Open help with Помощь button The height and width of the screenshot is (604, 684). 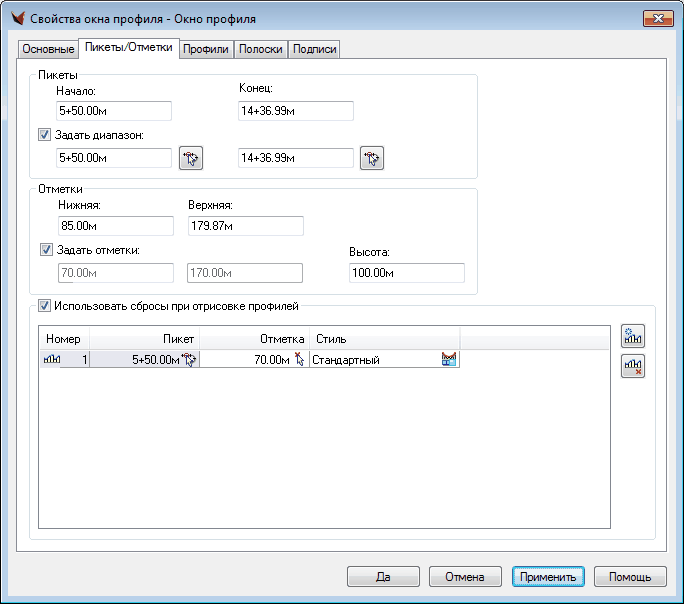630,577
